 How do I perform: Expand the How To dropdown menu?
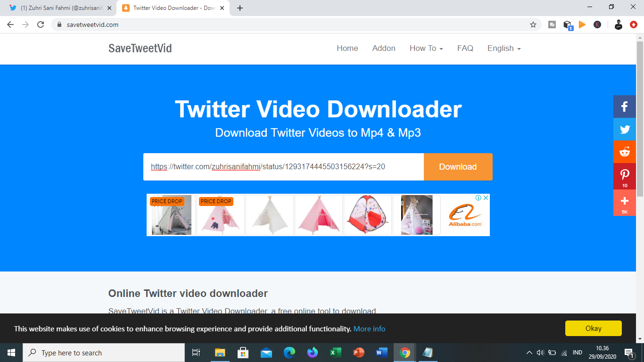[x=426, y=48]
